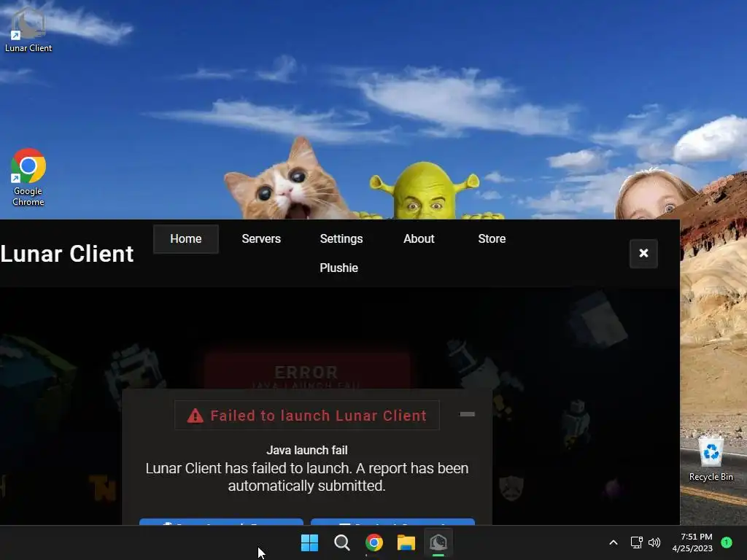The height and width of the screenshot is (560, 747).
Task: Switch to the Home tab
Action: pos(186,238)
